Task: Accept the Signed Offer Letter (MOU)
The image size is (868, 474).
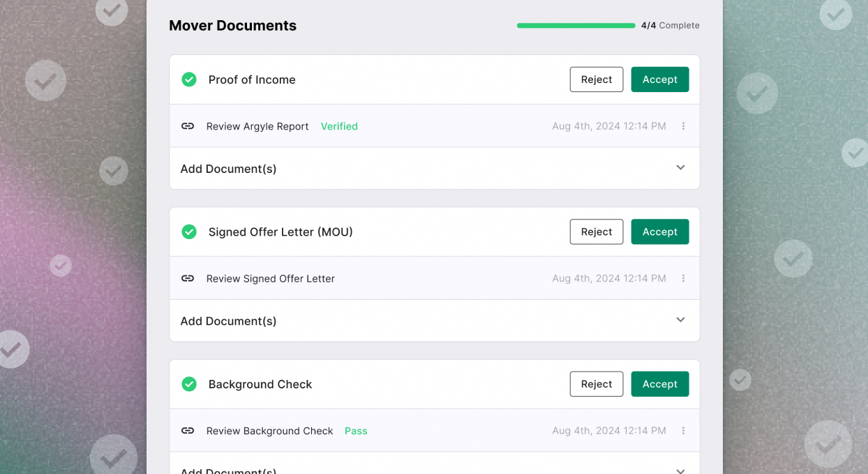Action: pos(659,231)
